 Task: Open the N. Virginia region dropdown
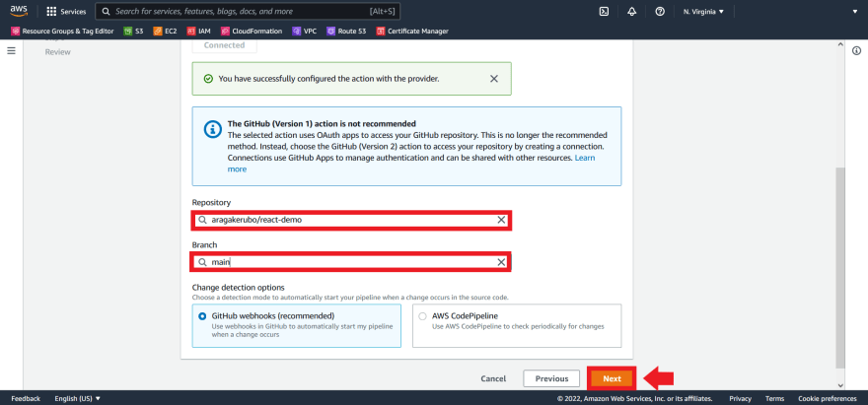pyautogui.click(x=703, y=12)
